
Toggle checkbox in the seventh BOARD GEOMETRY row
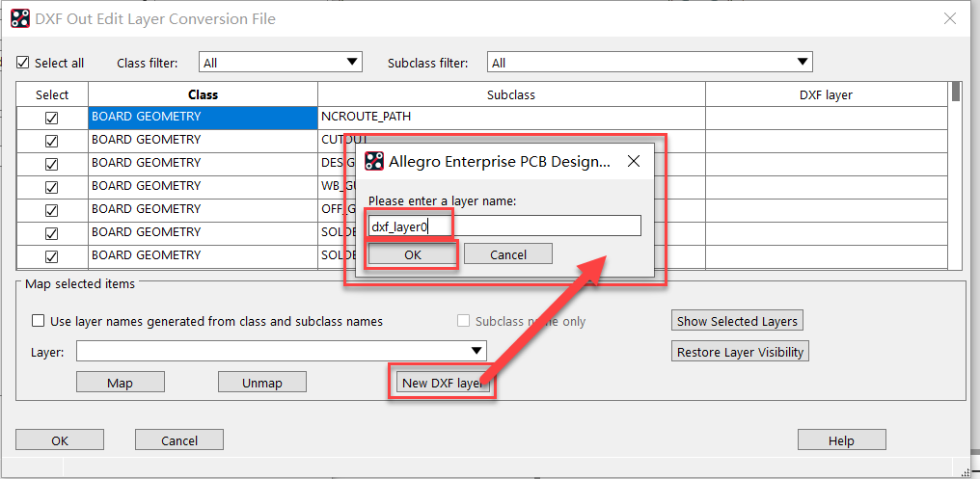point(52,256)
